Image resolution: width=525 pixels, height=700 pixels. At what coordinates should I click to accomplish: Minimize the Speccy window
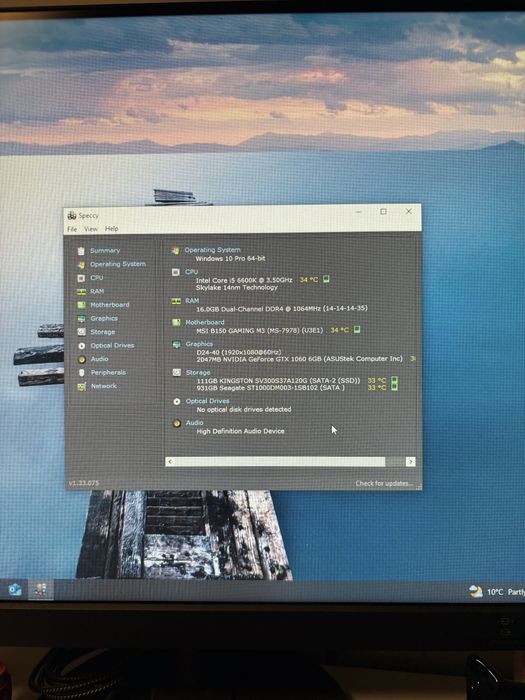(x=358, y=212)
